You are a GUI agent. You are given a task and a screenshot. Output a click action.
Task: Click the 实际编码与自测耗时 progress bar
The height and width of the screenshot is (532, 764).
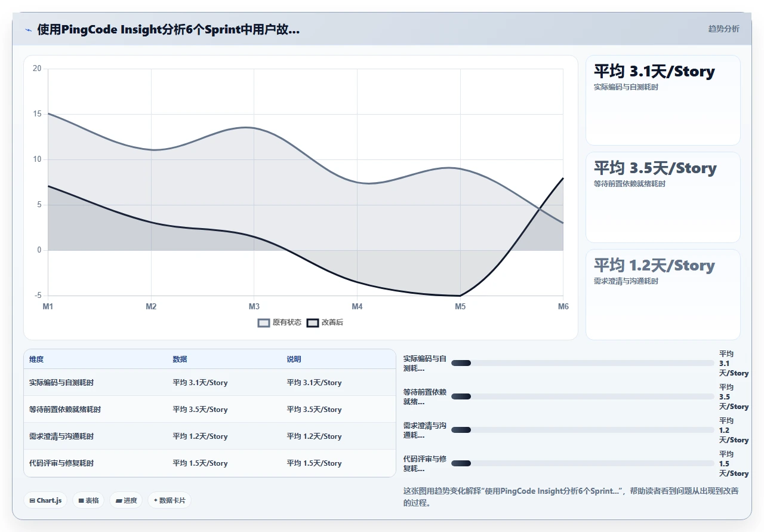[x=583, y=363]
